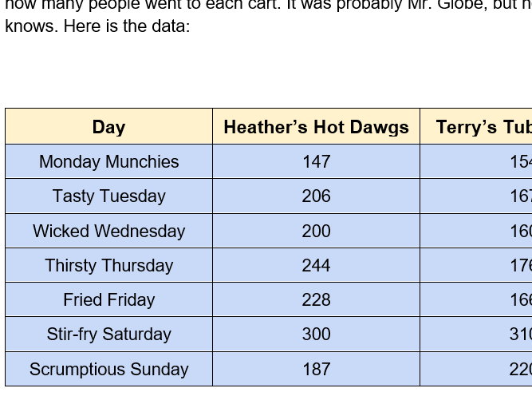Select the Wicked Wednesday cell

109,231
